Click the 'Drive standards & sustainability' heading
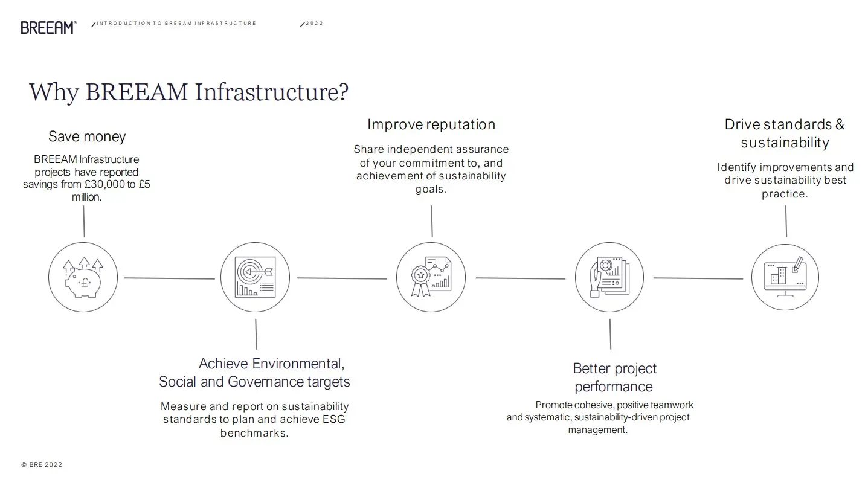The width and height of the screenshot is (868, 488). click(x=785, y=133)
